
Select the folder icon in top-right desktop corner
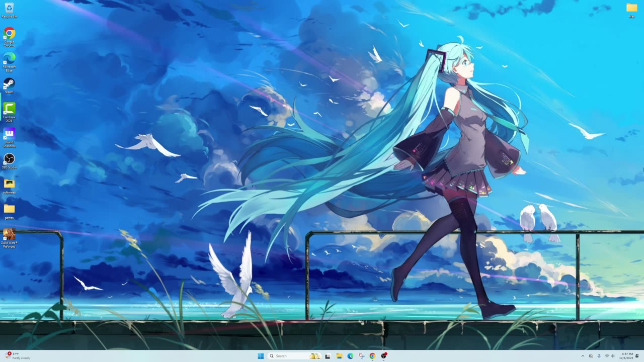point(632,10)
